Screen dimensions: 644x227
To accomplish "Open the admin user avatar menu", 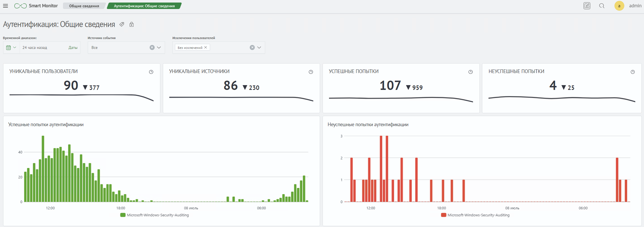I will [x=619, y=6].
